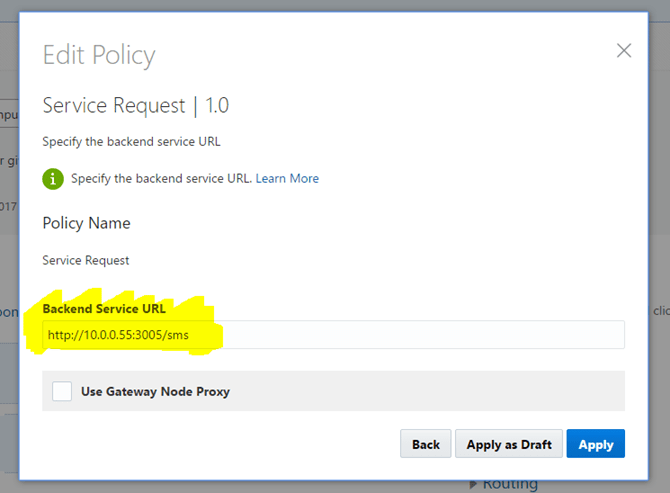The image size is (670, 493).
Task: Click the Routing label text in background
Action: (510, 485)
